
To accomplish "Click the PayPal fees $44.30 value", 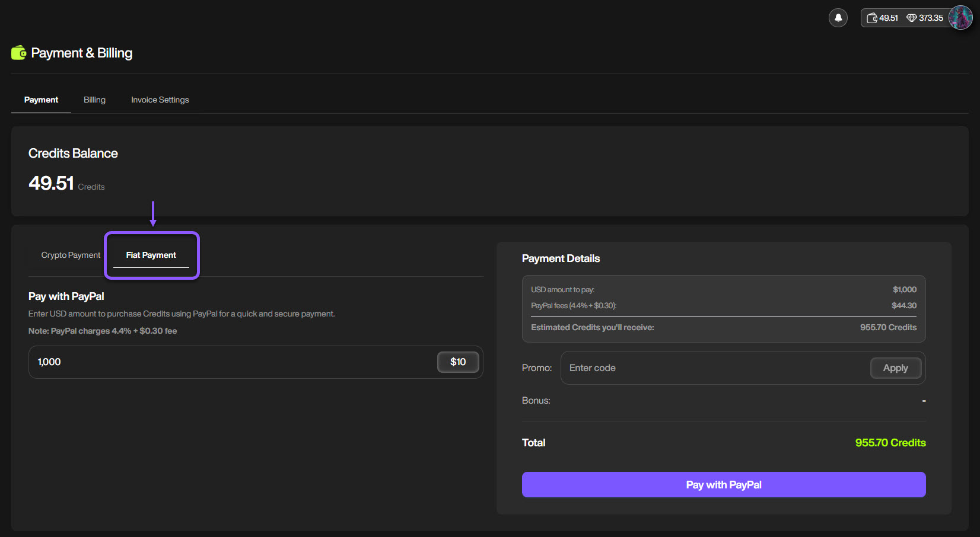I will (903, 306).
